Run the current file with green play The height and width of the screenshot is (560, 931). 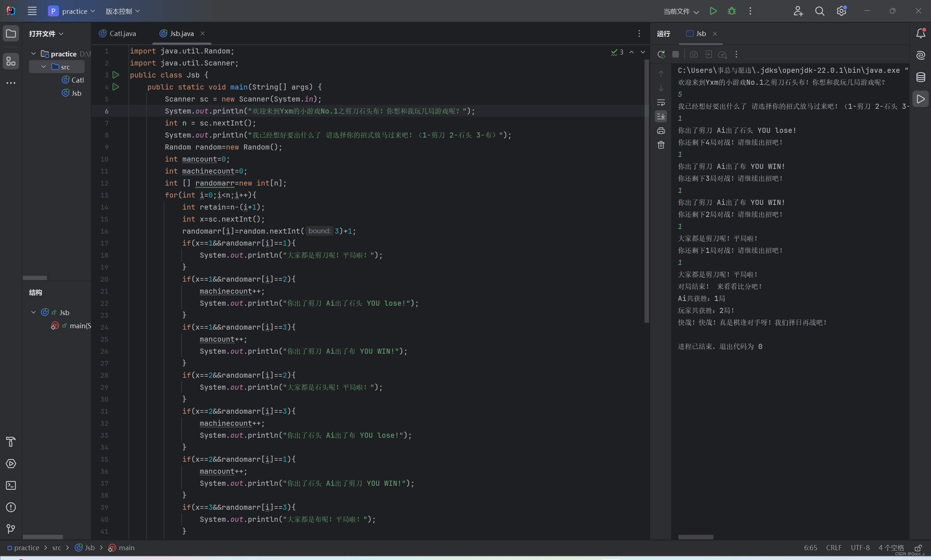pyautogui.click(x=713, y=11)
